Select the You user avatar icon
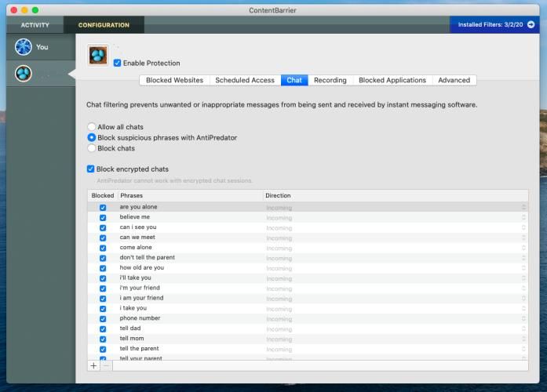Image resolution: width=547 pixels, height=392 pixels. click(x=24, y=47)
